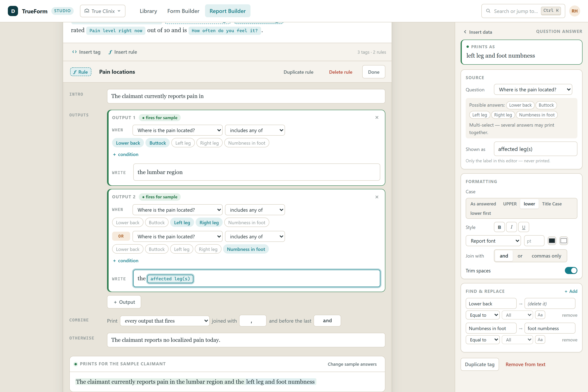
Task: Click Duplicate rule
Action: (x=298, y=72)
